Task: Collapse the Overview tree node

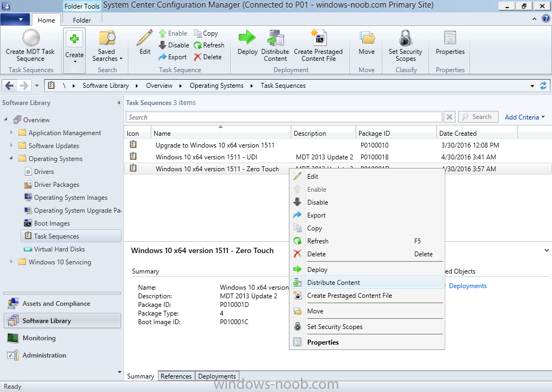Action: (x=5, y=120)
